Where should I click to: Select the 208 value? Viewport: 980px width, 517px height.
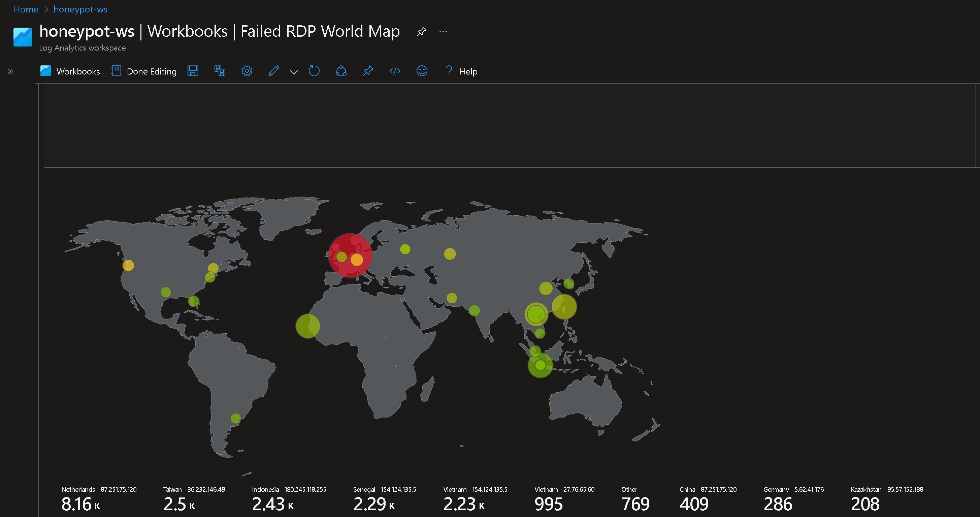click(x=865, y=504)
